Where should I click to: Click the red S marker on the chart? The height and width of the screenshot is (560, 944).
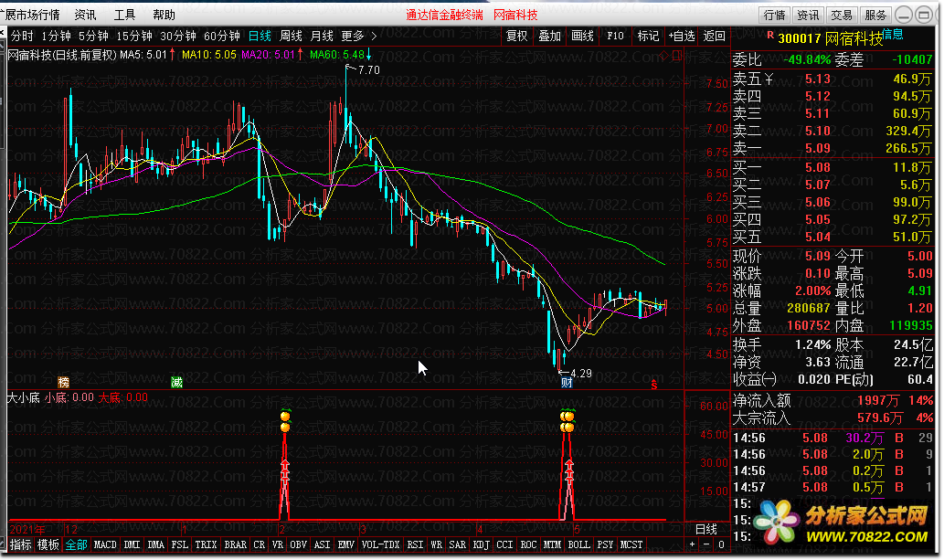tap(654, 385)
